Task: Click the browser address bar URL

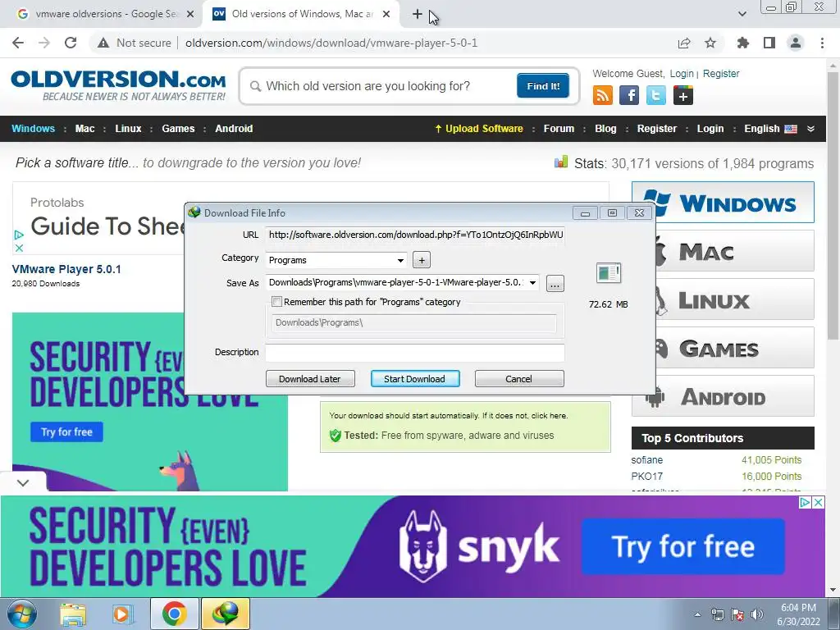Action: (x=331, y=43)
